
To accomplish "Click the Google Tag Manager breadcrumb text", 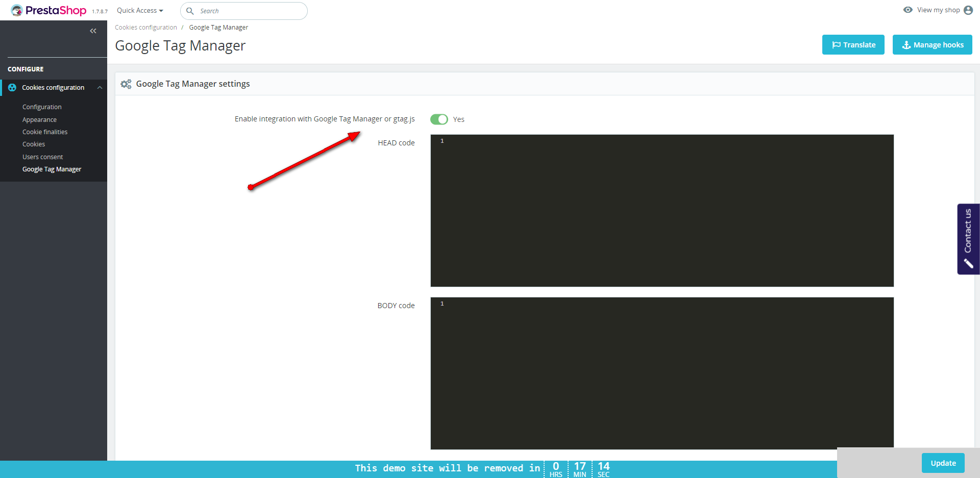I will click(x=218, y=28).
